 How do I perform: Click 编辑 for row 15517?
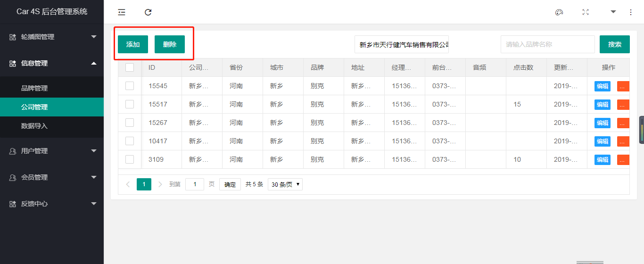pos(603,105)
